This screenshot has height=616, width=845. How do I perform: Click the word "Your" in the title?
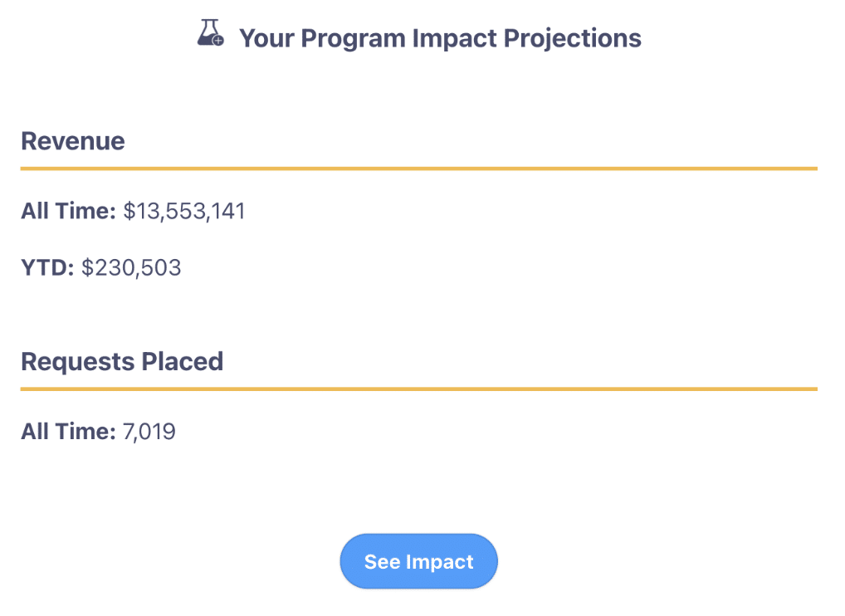[x=266, y=38]
